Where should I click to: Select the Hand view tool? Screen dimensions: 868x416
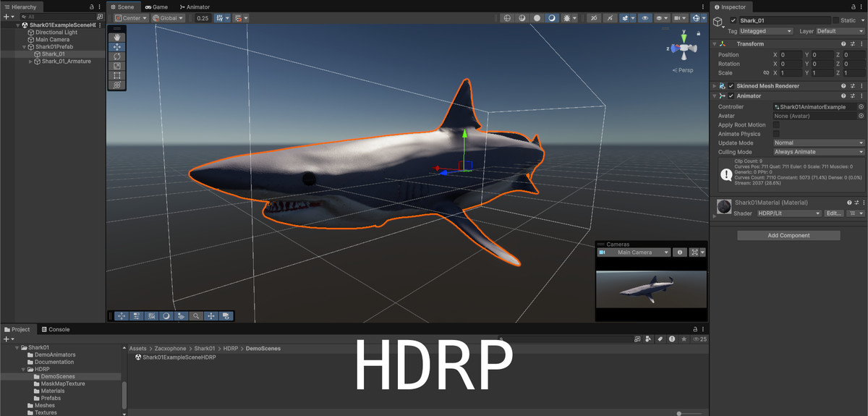117,37
